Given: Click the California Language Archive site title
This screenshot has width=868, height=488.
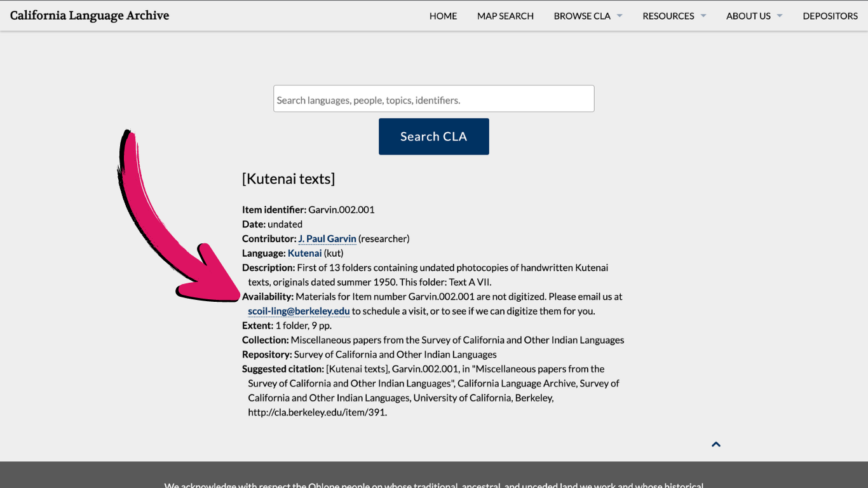Looking at the screenshot, I should (x=90, y=15).
